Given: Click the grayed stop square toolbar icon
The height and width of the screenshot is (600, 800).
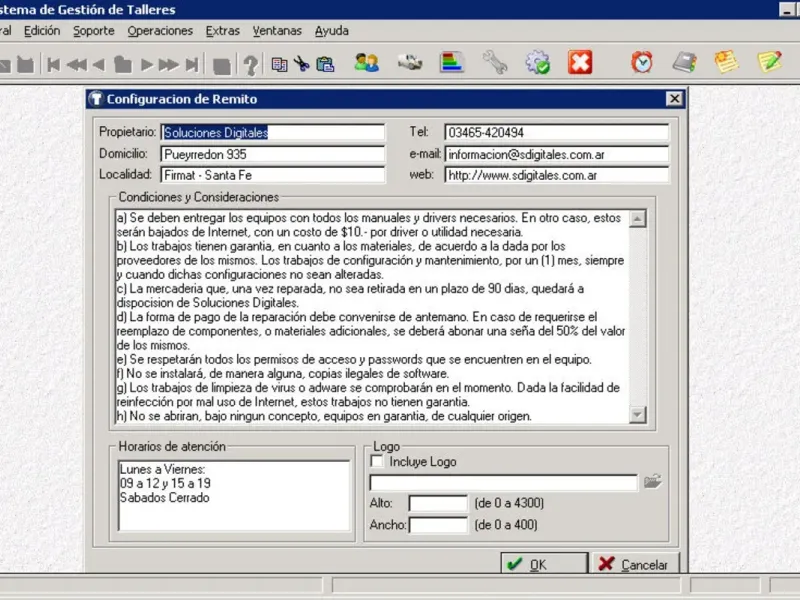Looking at the screenshot, I should pos(221,66).
